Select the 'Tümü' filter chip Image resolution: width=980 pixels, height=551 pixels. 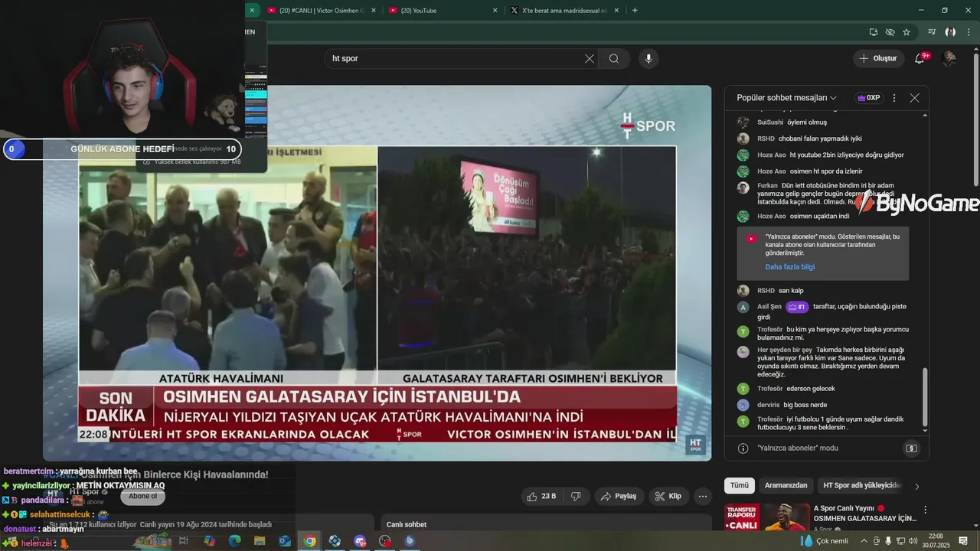click(x=740, y=485)
